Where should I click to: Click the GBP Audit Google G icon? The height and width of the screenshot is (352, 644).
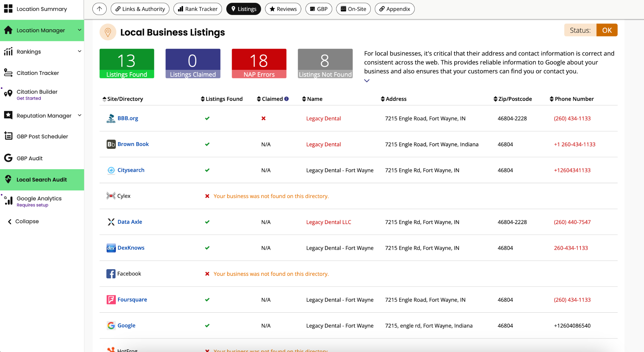pos(8,158)
